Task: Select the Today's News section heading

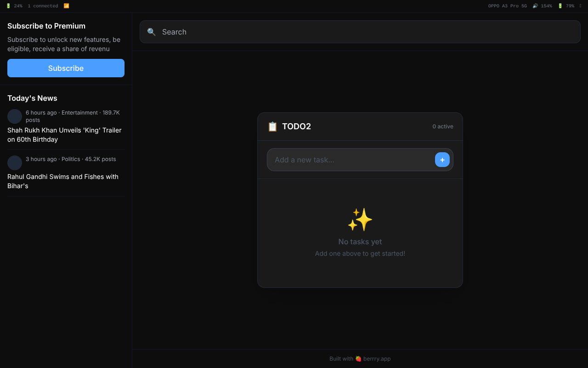Action: [x=32, y=98]
